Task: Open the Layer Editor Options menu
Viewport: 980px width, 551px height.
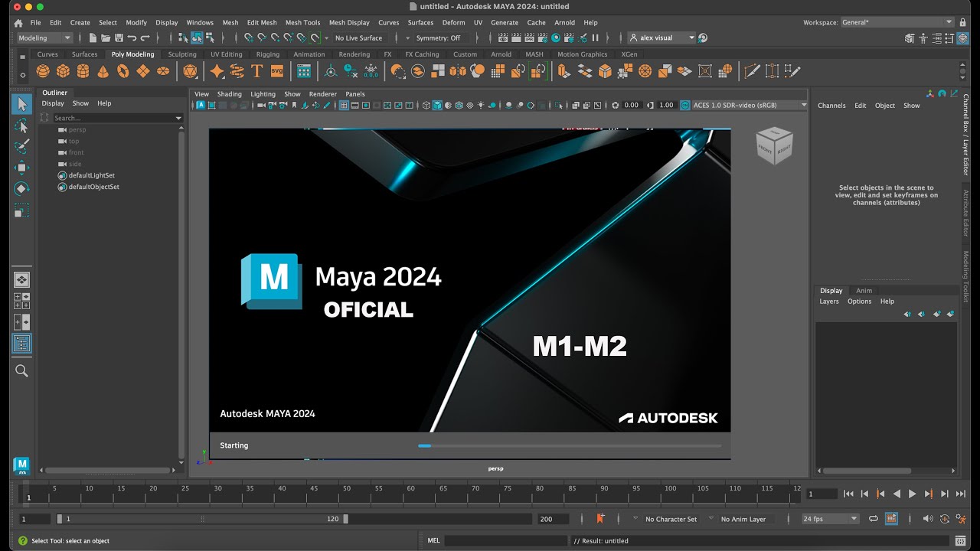Action: [x=859, y=302]
